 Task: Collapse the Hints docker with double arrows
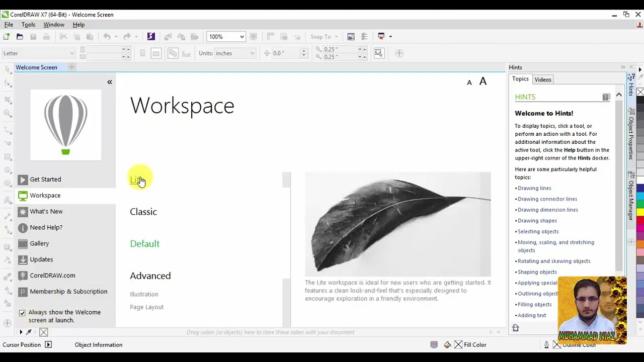click(623, 67)
